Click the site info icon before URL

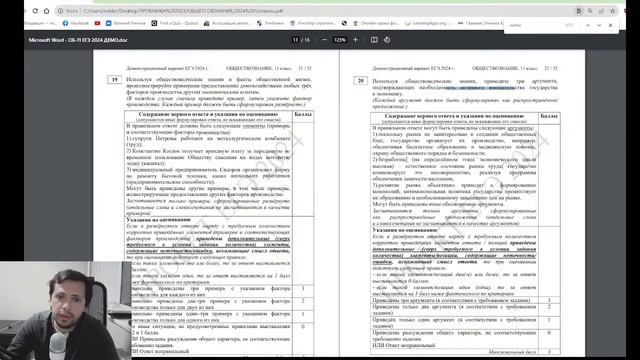point(60,11)
